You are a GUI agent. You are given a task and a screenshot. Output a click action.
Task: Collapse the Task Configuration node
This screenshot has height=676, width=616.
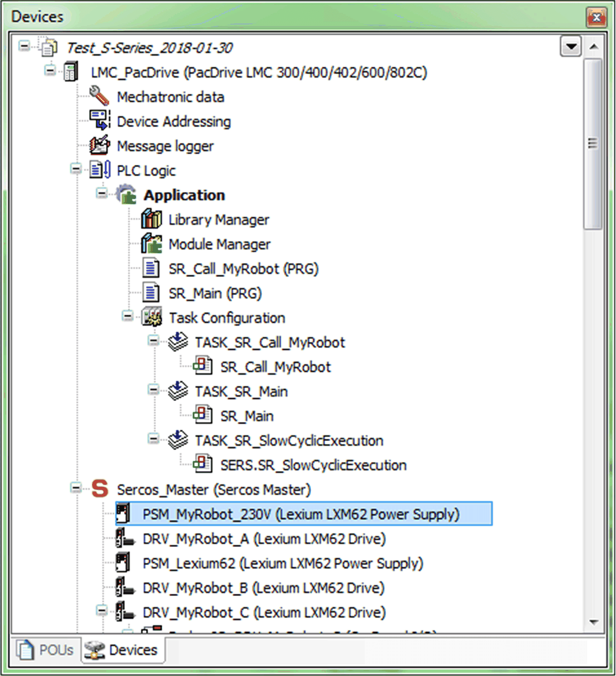click(128, 316)
